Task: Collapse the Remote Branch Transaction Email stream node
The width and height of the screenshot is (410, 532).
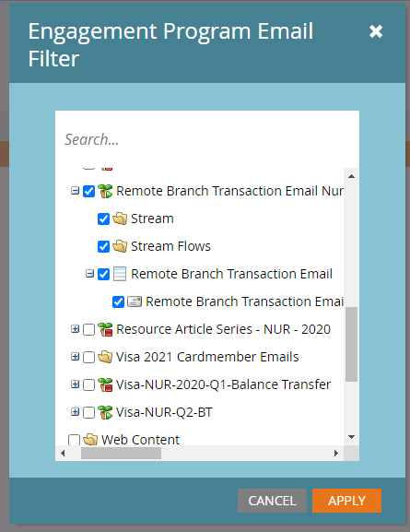Action: coord(89,274)
